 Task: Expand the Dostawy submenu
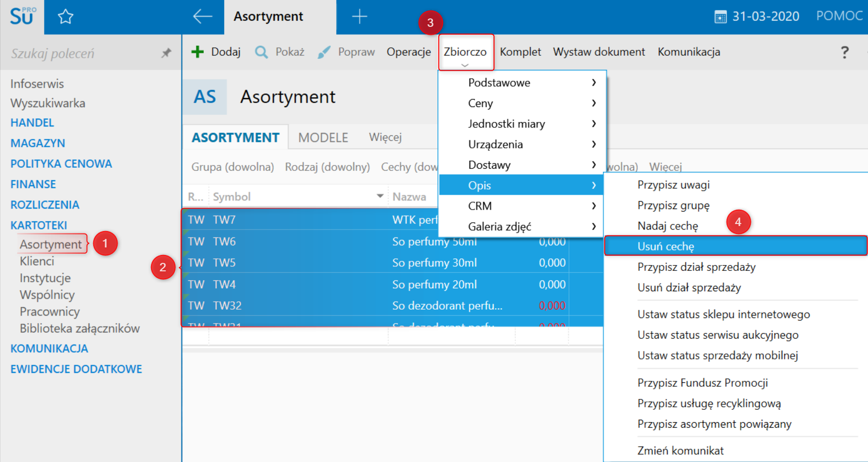tap(522, 165)
